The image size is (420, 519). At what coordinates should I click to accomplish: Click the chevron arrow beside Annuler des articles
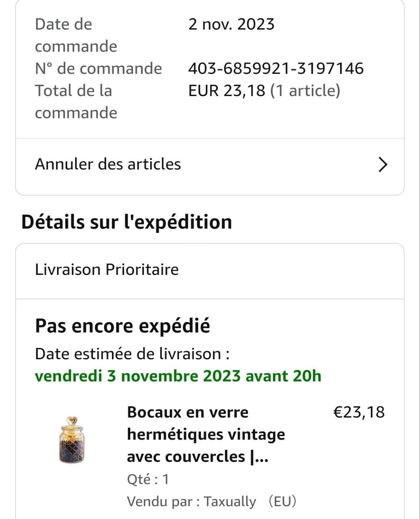[383, 165]
